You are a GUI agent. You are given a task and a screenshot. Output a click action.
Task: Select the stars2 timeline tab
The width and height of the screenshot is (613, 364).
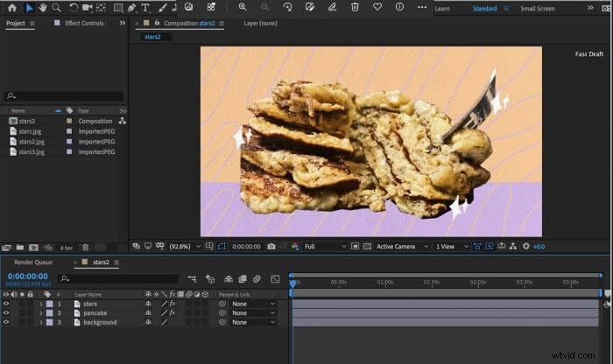tap(101, 262)
